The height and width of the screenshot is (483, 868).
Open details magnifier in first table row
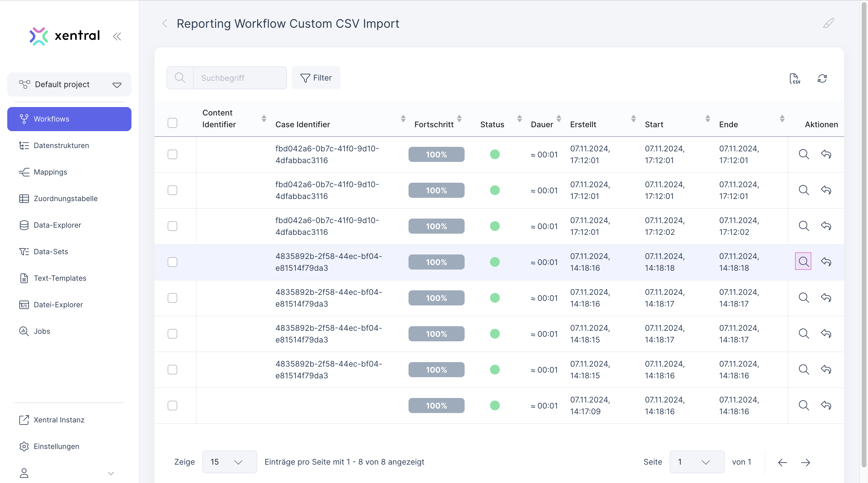pyautogui.click(x=803, y=154)
